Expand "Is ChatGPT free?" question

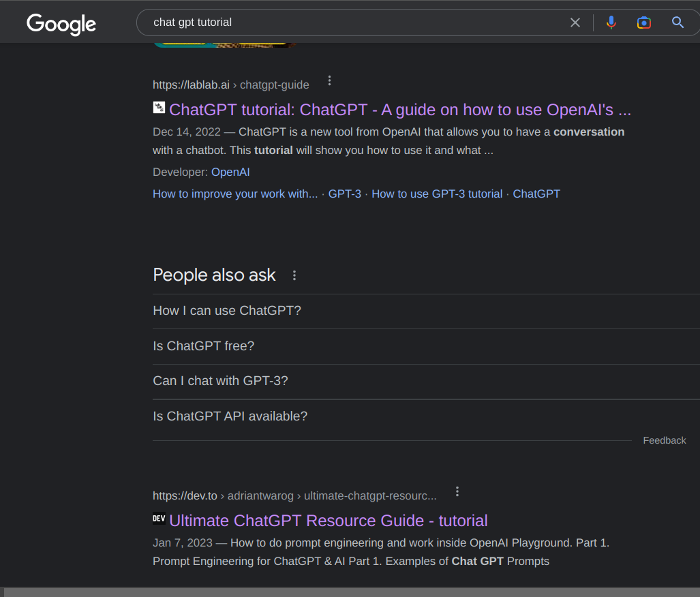204,346
